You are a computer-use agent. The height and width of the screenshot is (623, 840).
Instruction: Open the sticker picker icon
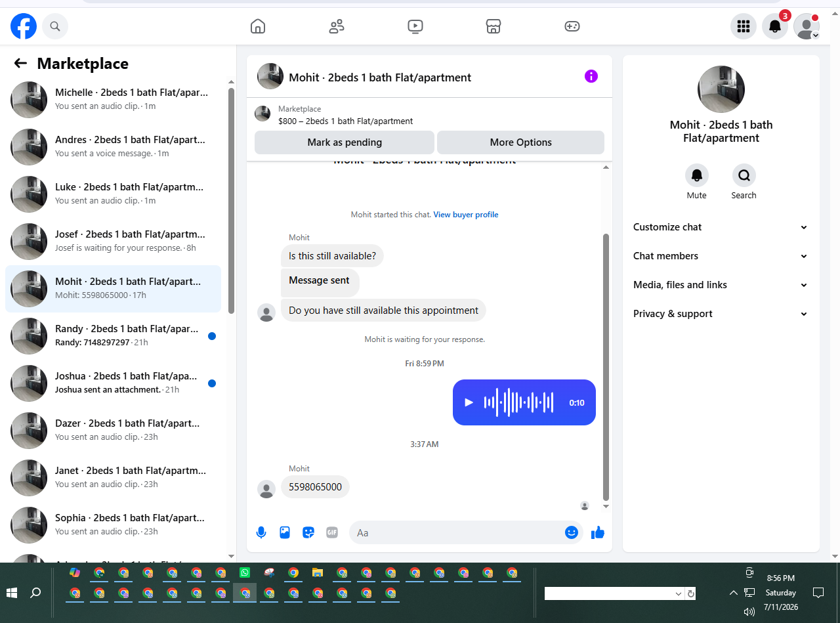(308, 532)
